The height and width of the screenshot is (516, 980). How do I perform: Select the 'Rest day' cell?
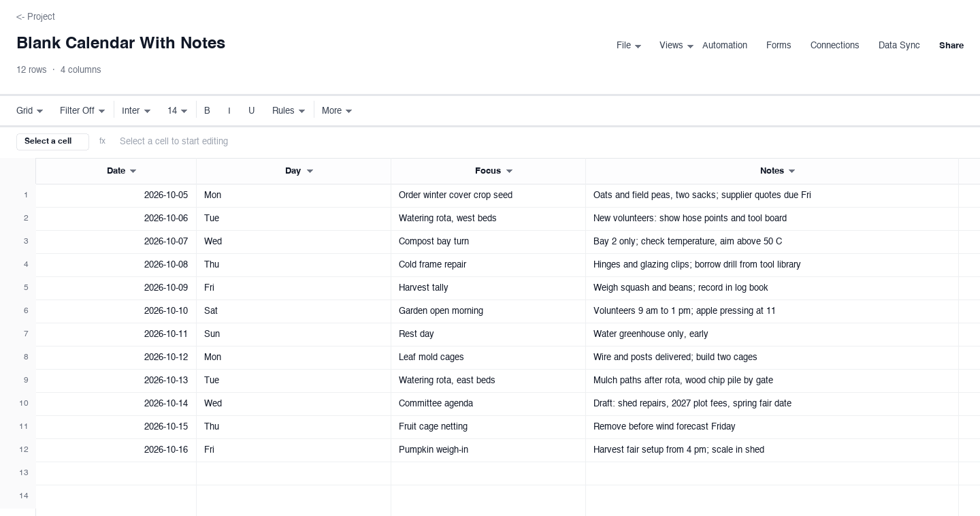click(x=488, y=334)
